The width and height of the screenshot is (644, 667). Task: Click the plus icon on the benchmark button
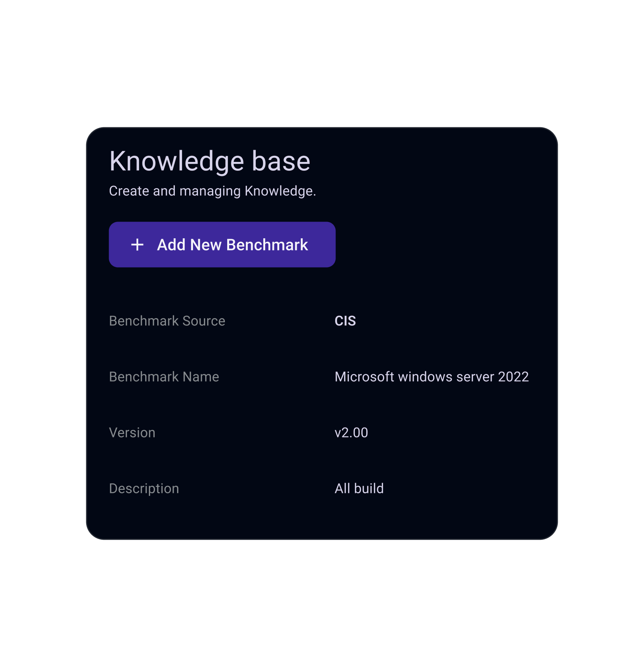137,245
